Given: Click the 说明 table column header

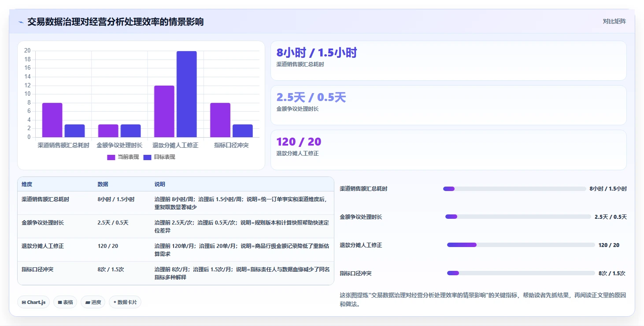Looking at the screenshot, I should coord(159,184).
